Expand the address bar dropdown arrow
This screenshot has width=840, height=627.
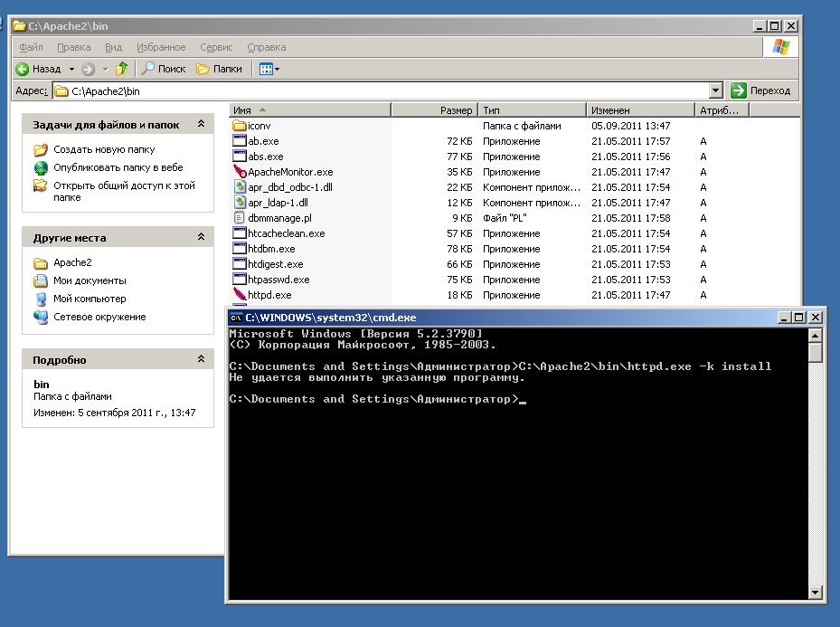click(x=715, y=90)
